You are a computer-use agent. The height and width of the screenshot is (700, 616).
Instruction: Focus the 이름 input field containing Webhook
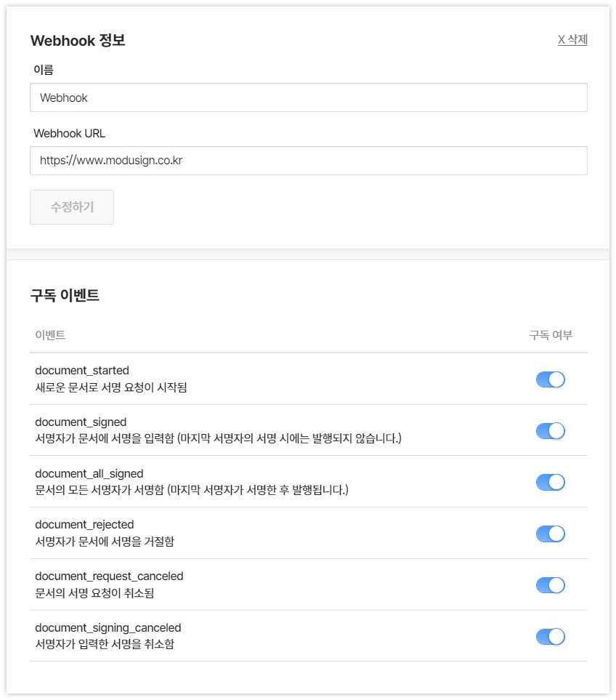point(308,97)
